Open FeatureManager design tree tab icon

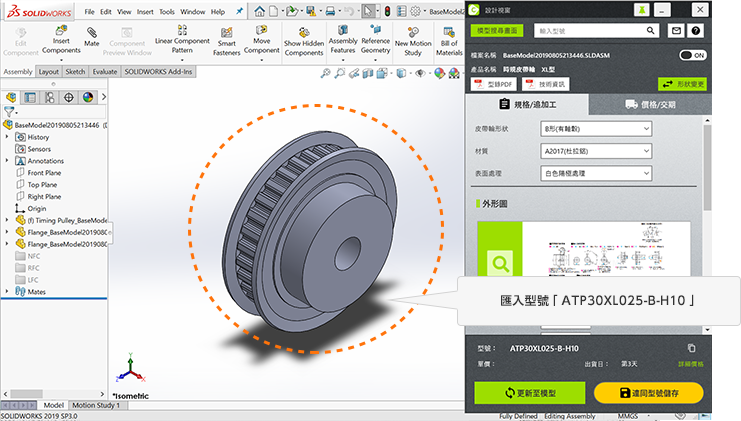click(11, 97)
